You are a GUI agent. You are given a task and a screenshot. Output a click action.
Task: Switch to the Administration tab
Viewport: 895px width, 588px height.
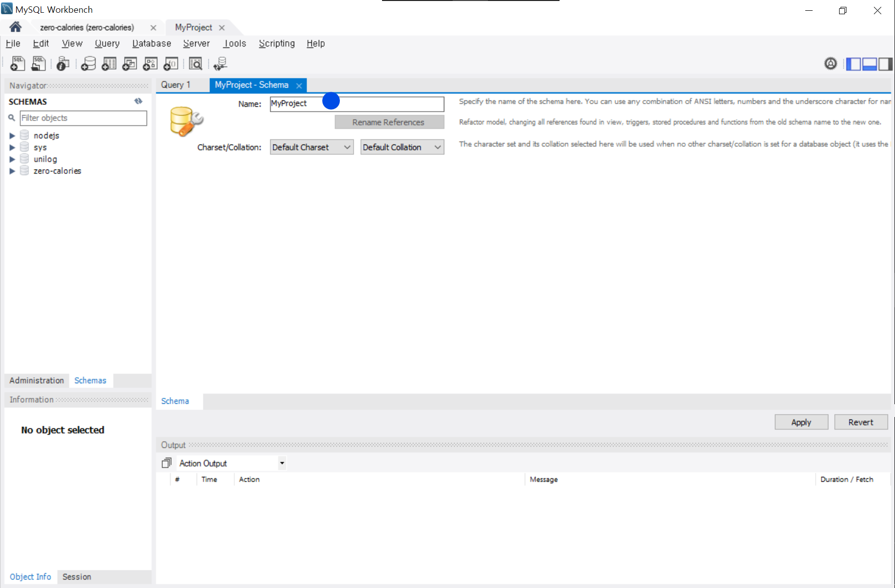pyautogui.click(x=37, y=380)
